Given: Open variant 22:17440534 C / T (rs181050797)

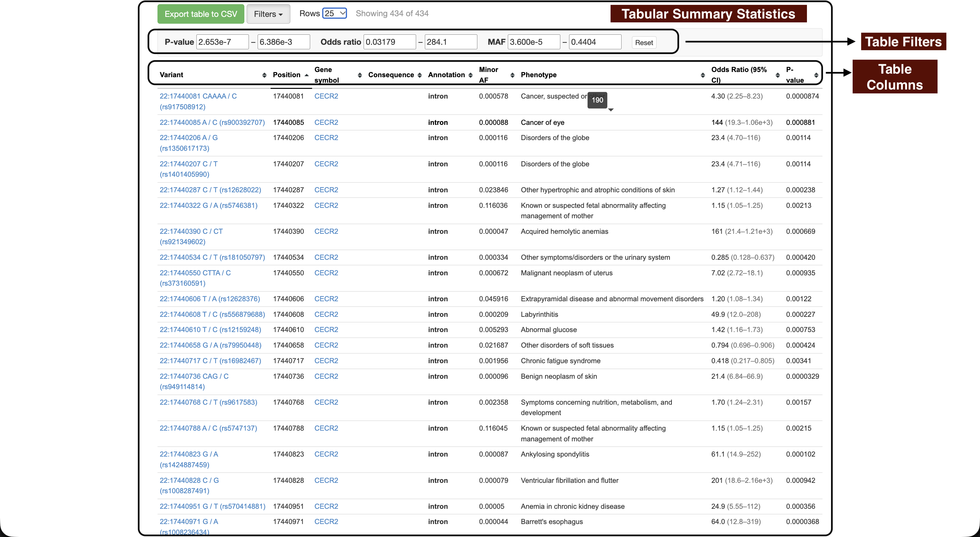Looking at the screenshot, I should 212,257.
